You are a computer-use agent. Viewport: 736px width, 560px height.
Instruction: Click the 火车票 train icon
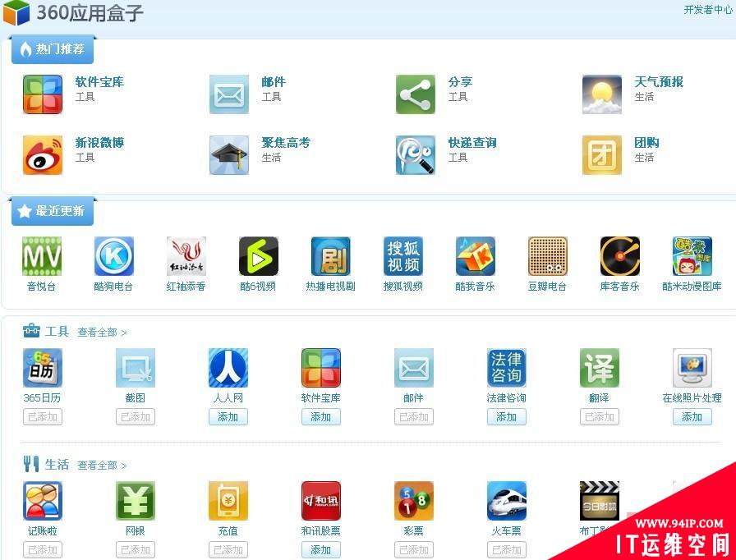click(x=507, y=501)
